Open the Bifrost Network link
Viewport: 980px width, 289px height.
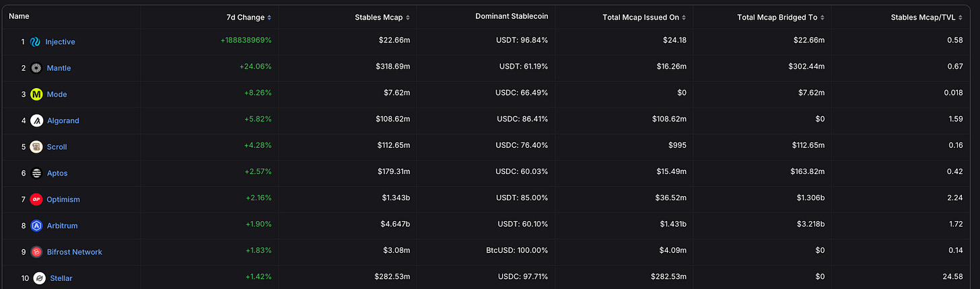[x=74, y=251]
